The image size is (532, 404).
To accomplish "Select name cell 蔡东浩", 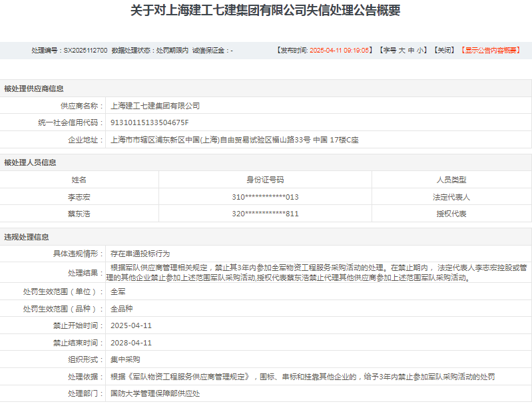I will click(x=79, y=214).
